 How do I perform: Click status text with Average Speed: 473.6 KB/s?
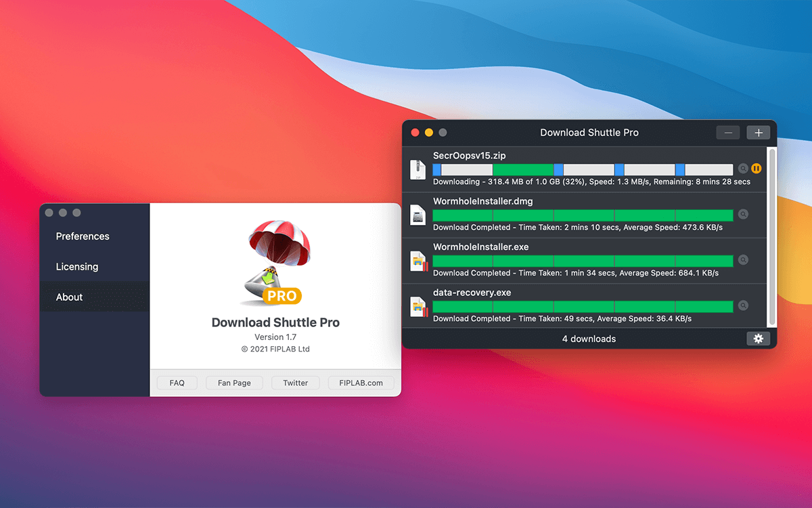point(578,228)
